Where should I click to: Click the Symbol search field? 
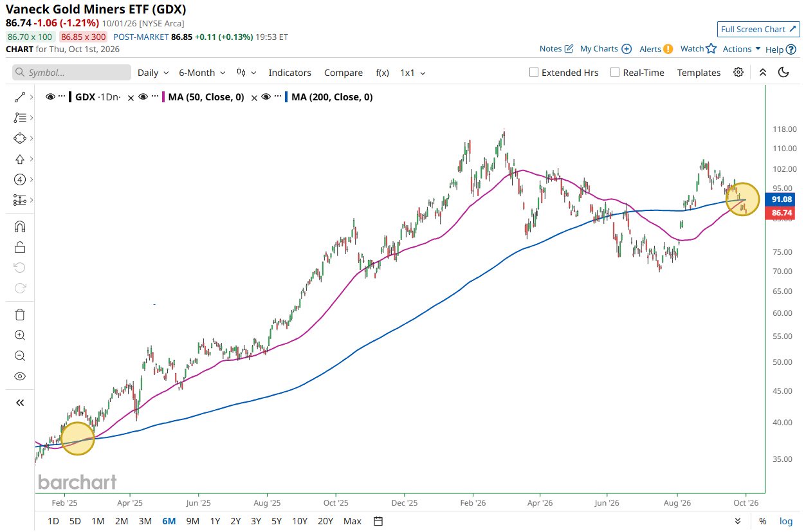click(71, 73)
